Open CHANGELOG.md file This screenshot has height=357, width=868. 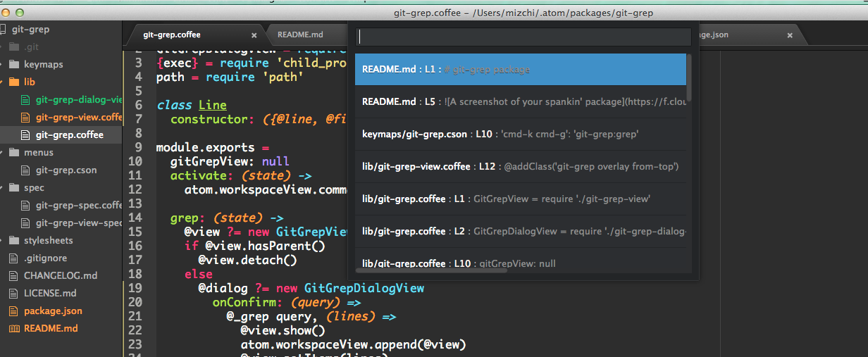coord(61,276)
